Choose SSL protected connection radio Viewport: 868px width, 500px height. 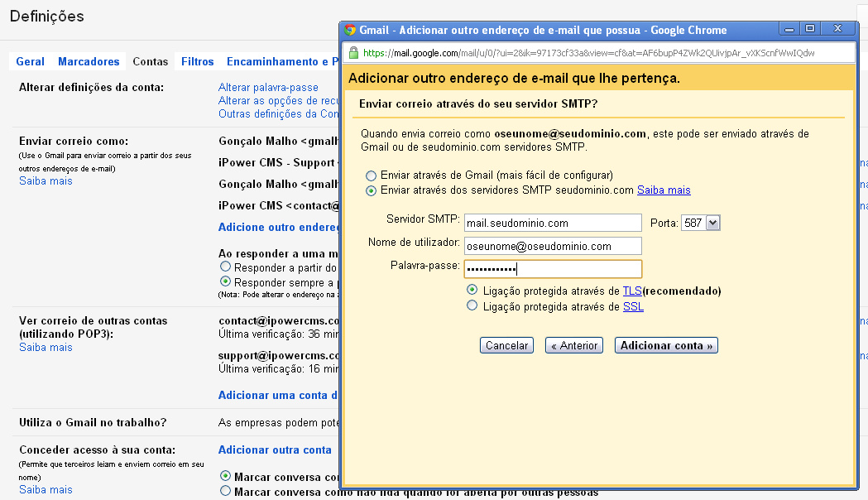(x=472, y=305)
